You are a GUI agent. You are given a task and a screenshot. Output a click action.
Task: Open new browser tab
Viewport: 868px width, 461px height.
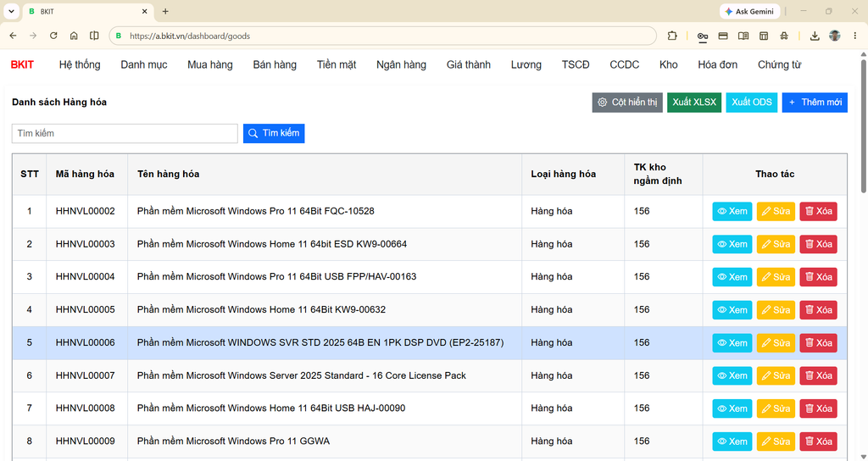(x=165, y=11)
